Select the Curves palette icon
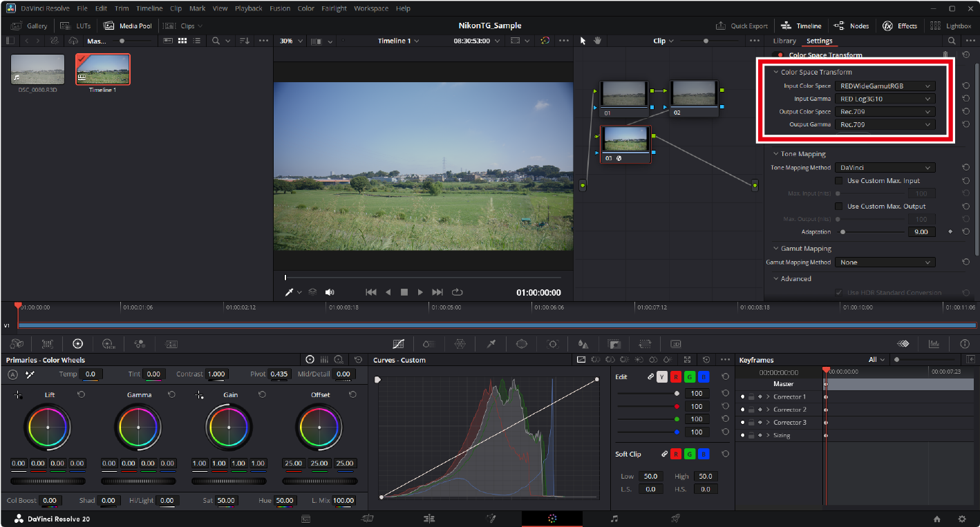Screen dimensions: 980x527 tap(398, 343)
